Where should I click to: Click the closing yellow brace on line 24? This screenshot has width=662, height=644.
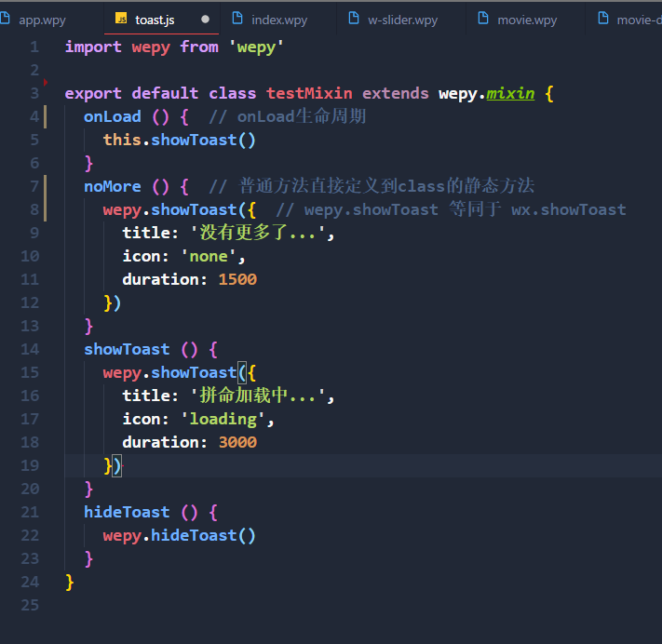(70, 582)
